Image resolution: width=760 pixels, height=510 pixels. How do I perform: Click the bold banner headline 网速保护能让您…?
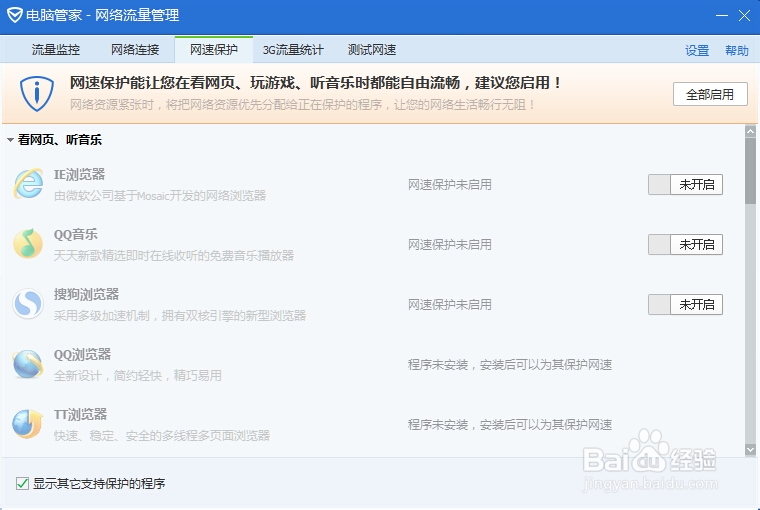[x=316, y=83]
